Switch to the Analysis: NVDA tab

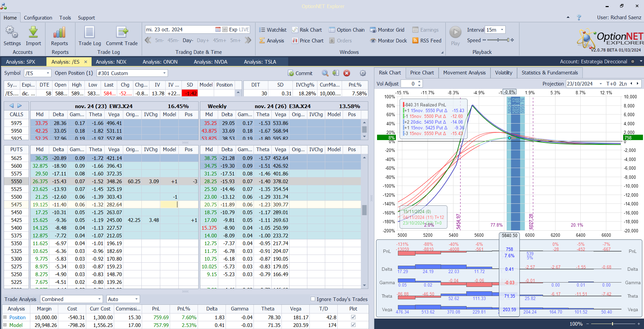(x=210, y=62)
